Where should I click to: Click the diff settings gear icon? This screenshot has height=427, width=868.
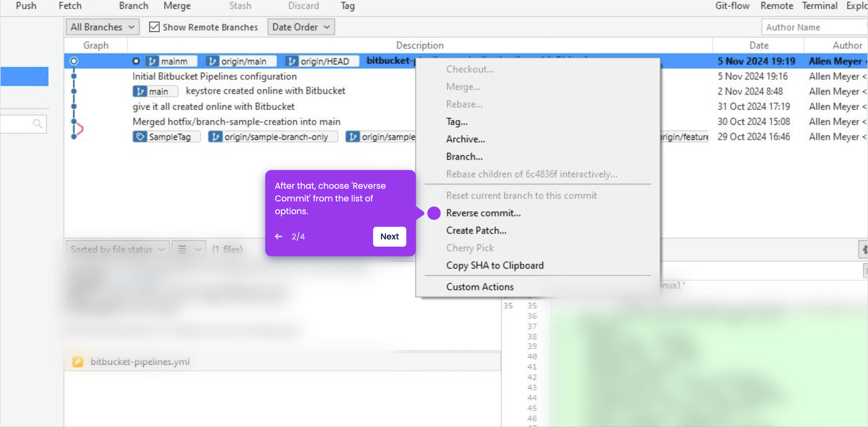point(864,249)
